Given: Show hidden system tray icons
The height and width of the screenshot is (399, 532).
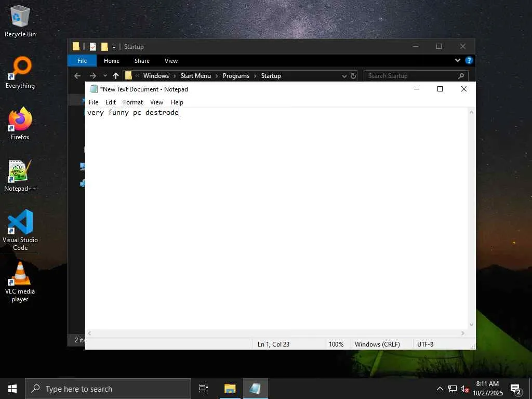Looking at the screenshot, I should click(x=440, y=389).
